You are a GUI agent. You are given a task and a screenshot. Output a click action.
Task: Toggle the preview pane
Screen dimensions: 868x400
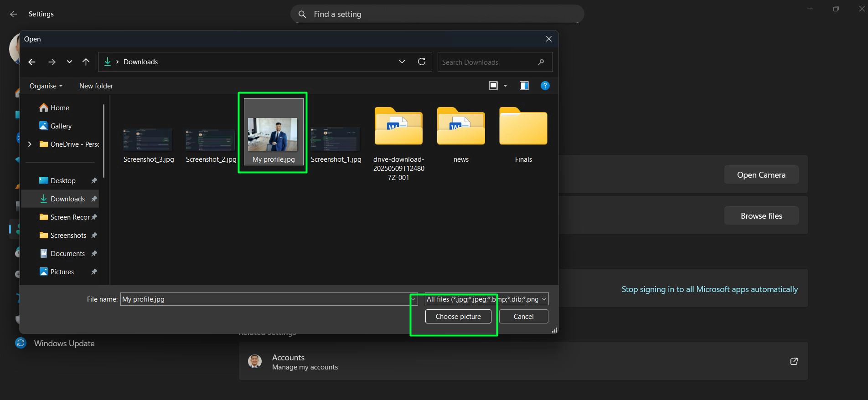click(524, 86)
